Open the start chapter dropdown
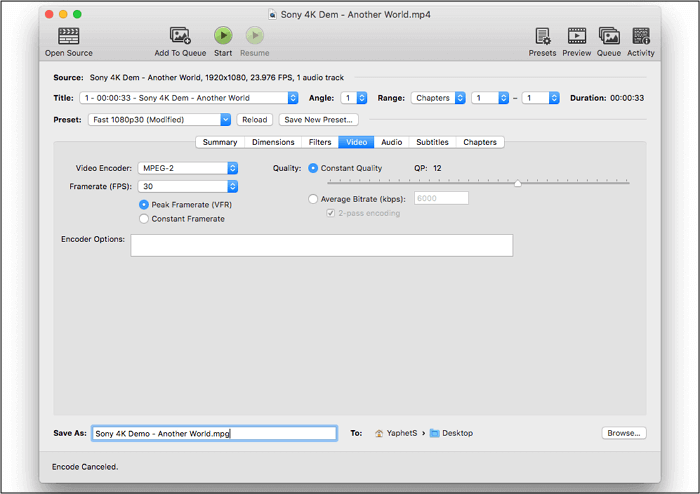The width and height of the screenshot is (700, 494). pos(490,98)
